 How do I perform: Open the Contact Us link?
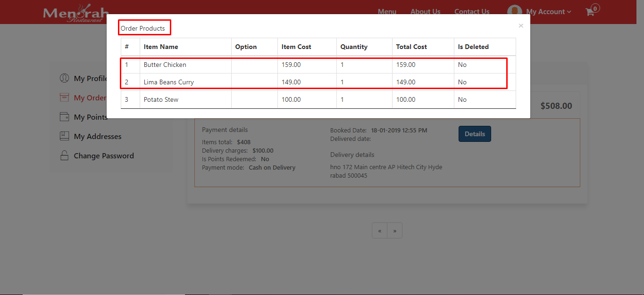472,12
